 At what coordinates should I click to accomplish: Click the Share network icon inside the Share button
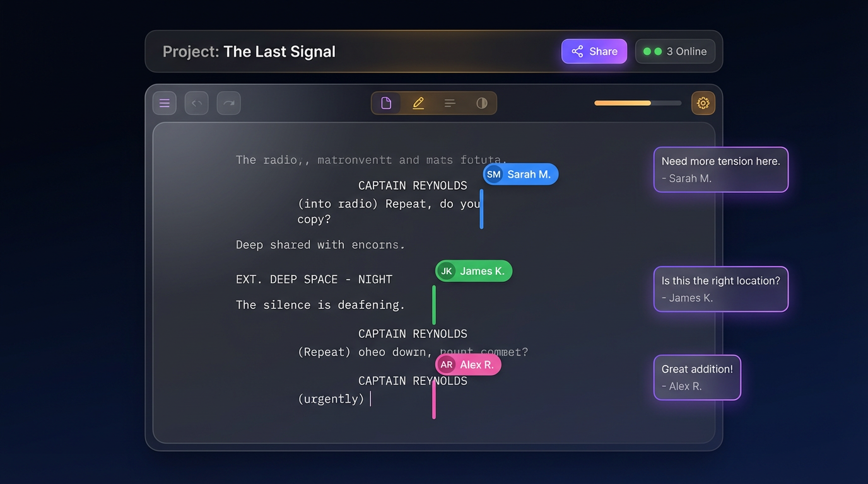click(578, 51)
